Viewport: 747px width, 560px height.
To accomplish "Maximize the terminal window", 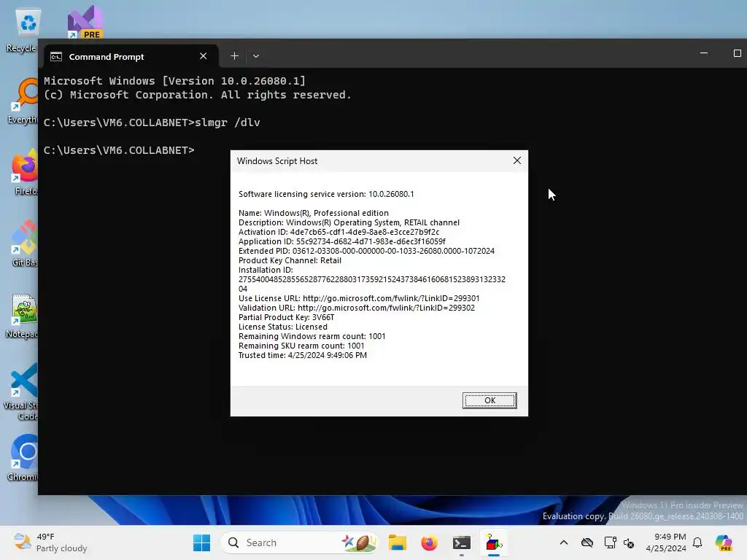I will (737, 53).
